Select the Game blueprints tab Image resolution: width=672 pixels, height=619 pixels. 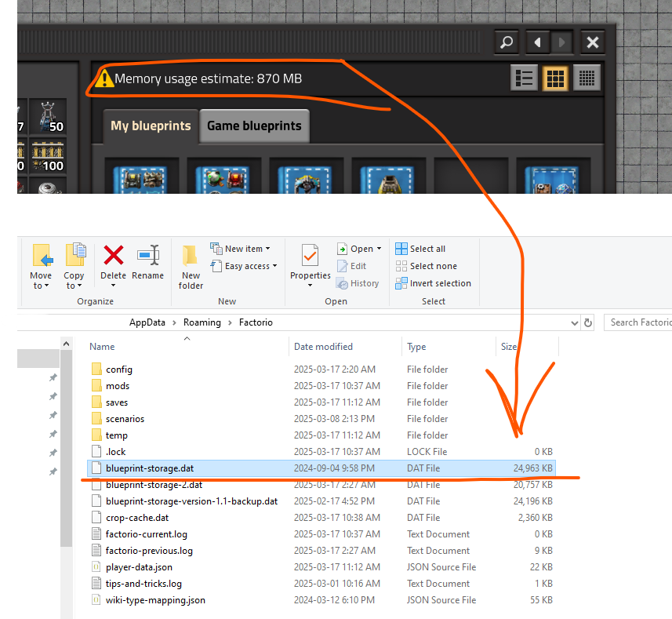click(x=255, y=126)
